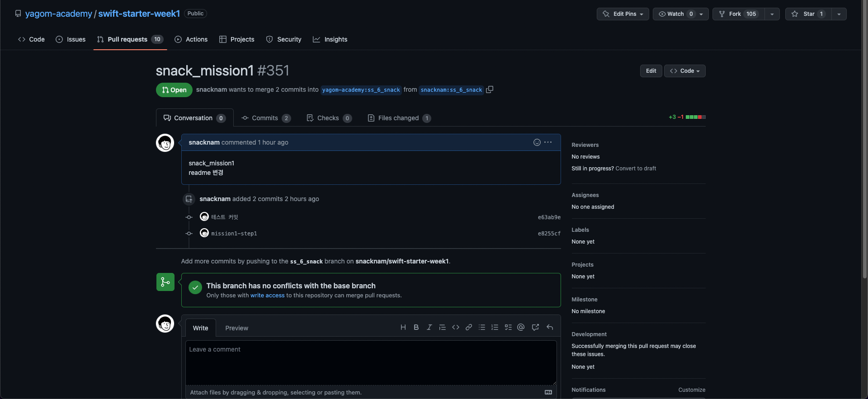This screenshot has height=399, width=868.
Task: Insert heading with the H toolbar icon
Action: click(403, 328)
